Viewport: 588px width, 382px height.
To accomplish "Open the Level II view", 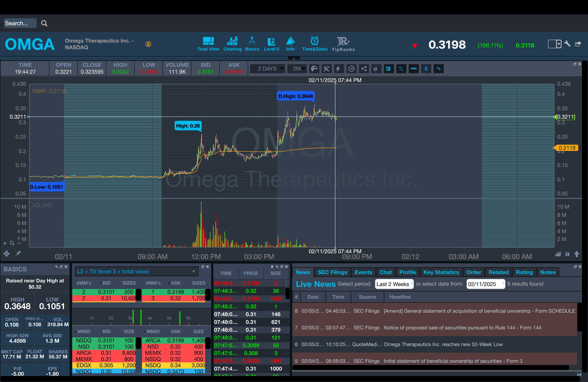I will tap(271, 44).
